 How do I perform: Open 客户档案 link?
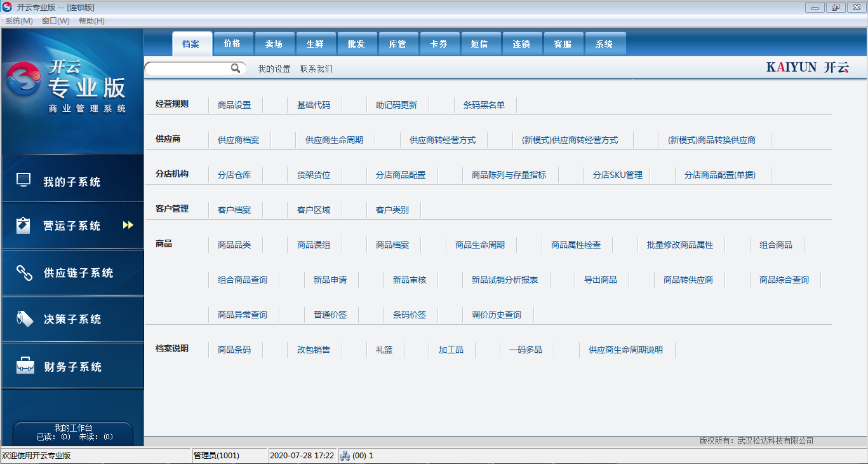[234, 210]
